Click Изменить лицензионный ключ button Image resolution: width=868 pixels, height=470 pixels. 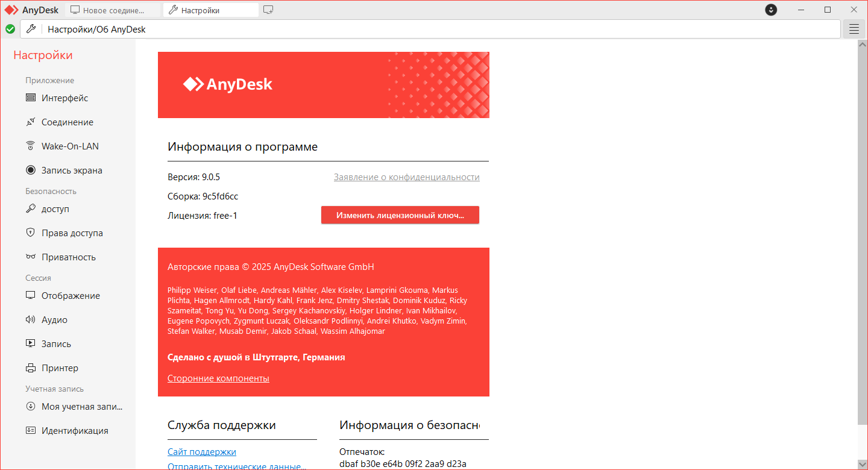click(x=400, y=215)
